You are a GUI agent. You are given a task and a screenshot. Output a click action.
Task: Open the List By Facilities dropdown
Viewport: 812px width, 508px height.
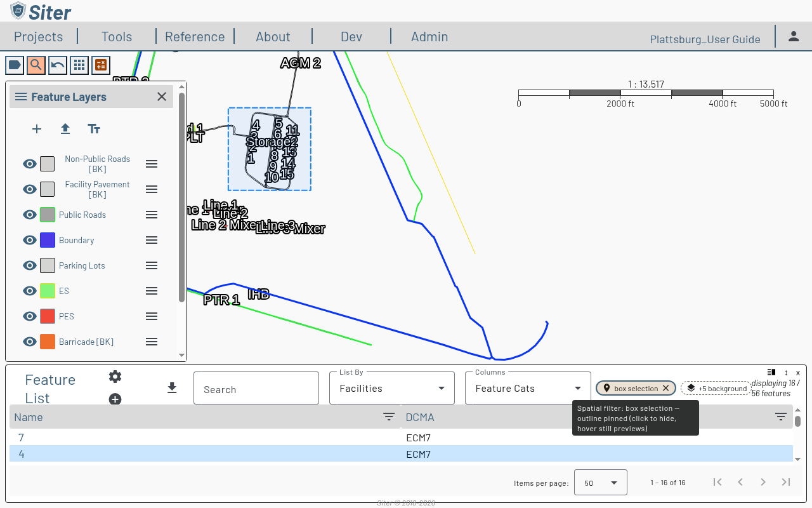click(392, 388)
